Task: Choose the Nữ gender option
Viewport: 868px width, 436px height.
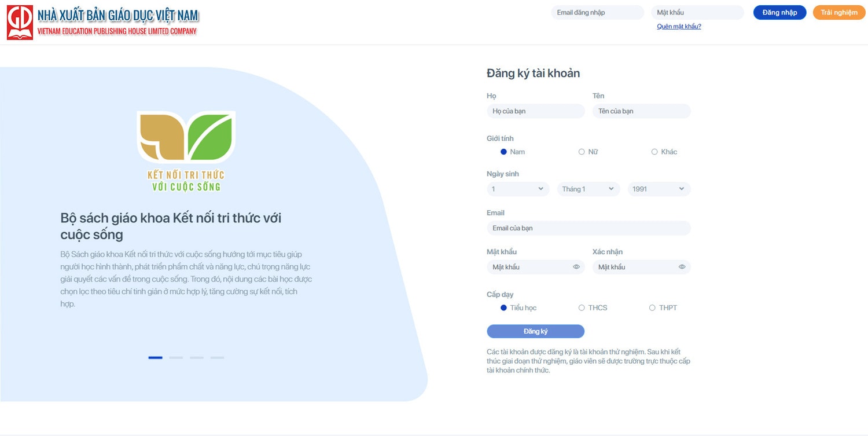Action: point(582,152)
